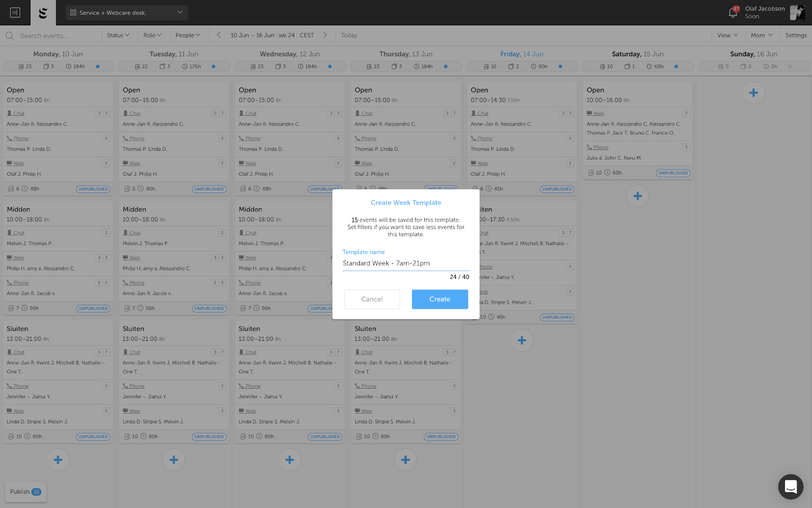This screenshot has height=508, width=812.
Task: Open Tuesday Open shift card title
Action: tap(131, 90)
